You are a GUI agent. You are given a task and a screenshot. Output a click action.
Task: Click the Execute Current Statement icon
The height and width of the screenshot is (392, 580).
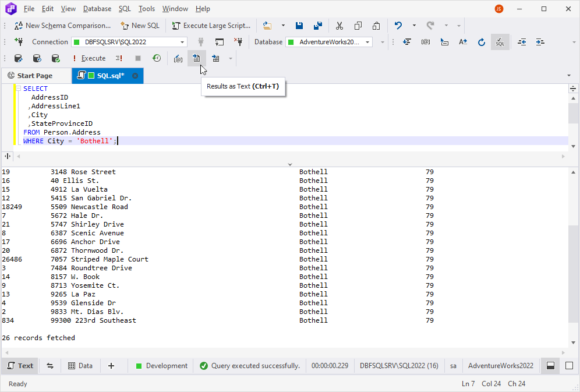[x=119, y=58]
